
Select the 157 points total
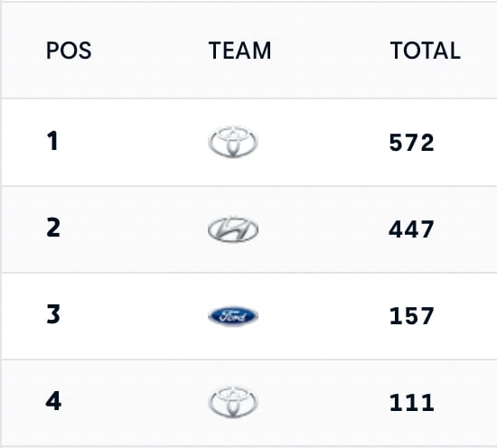(411, 316)
